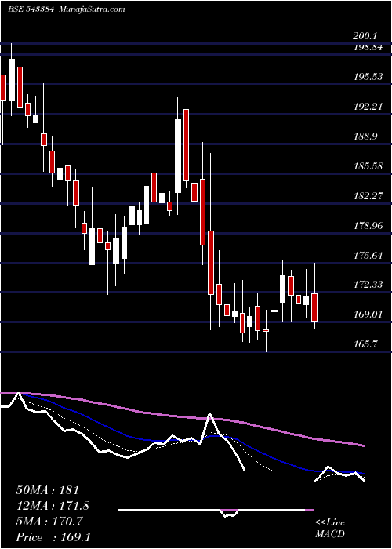Viewport: 392px width, 549px height.
Task: Click the Price : 169.1 readout
Action: click(53, 537)
